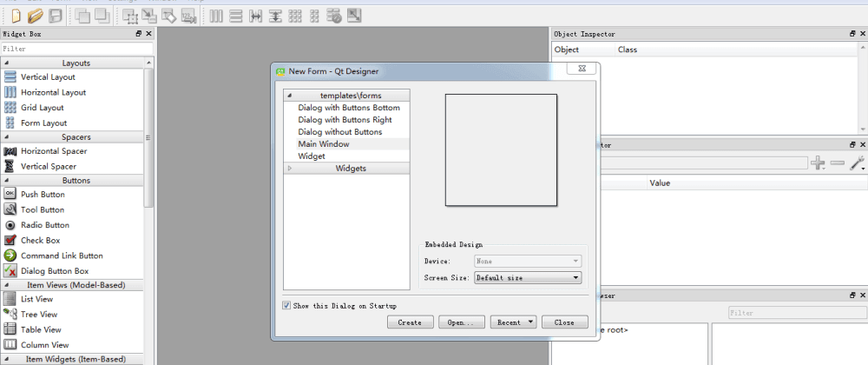
Task: Click the Open... button
Action: [x=462, y=322]
